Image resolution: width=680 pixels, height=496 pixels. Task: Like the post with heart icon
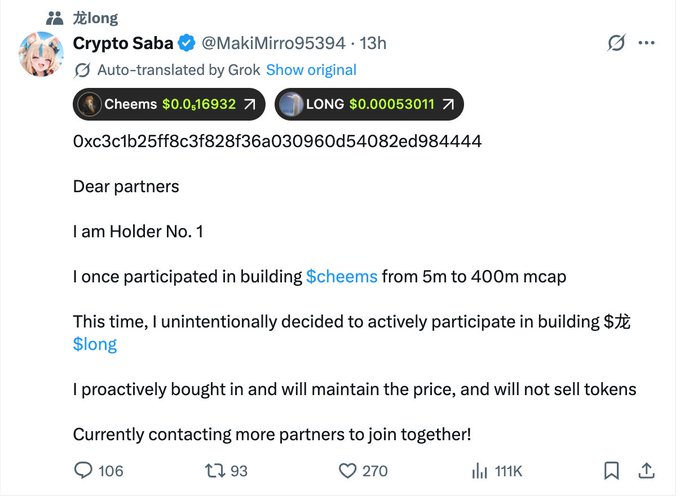tap(348, 470)
